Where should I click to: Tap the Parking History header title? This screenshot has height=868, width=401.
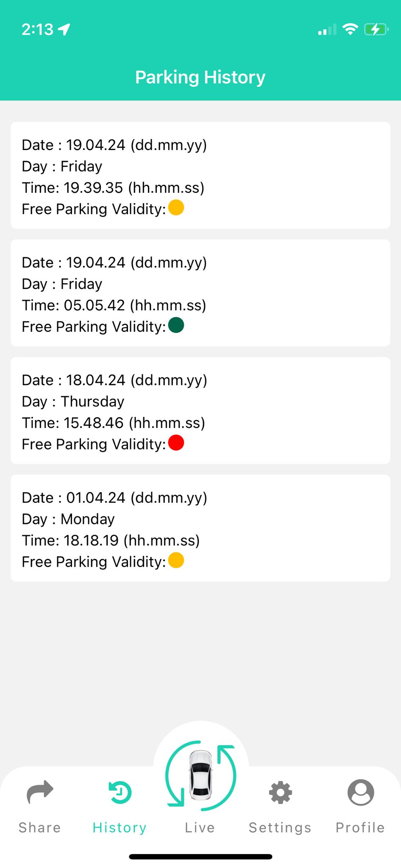pos(200,77)
